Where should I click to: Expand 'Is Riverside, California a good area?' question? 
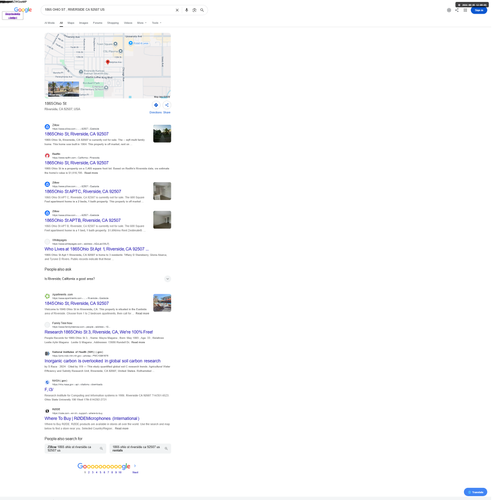click(x=108, y=279)
